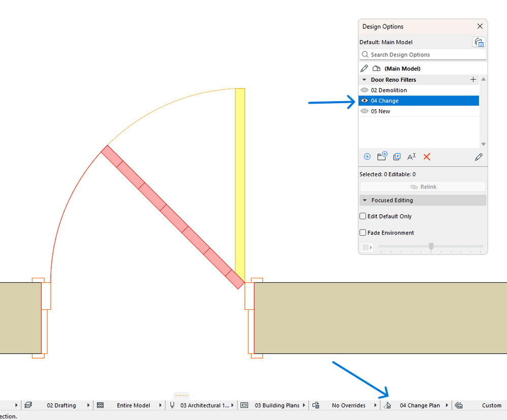Open Design Option Combinations next to Default: Main Model

pyautogui.click(x=479, y=42)
